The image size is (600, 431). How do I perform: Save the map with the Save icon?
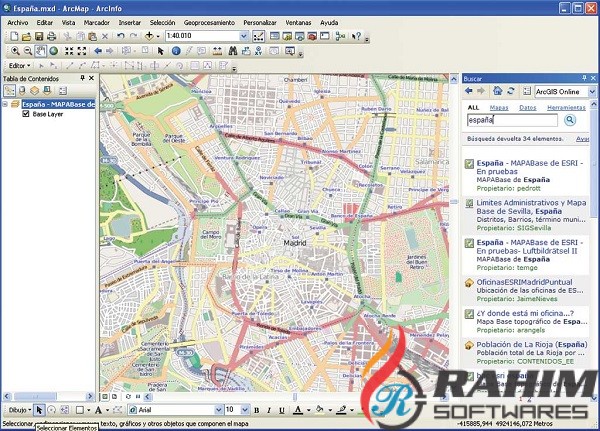pos(39,36)
